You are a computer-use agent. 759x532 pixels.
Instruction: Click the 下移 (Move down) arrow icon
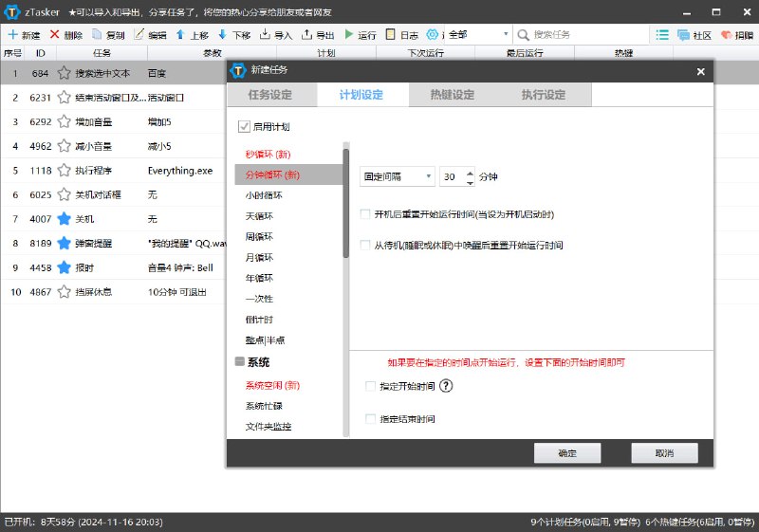coord(223,34)
